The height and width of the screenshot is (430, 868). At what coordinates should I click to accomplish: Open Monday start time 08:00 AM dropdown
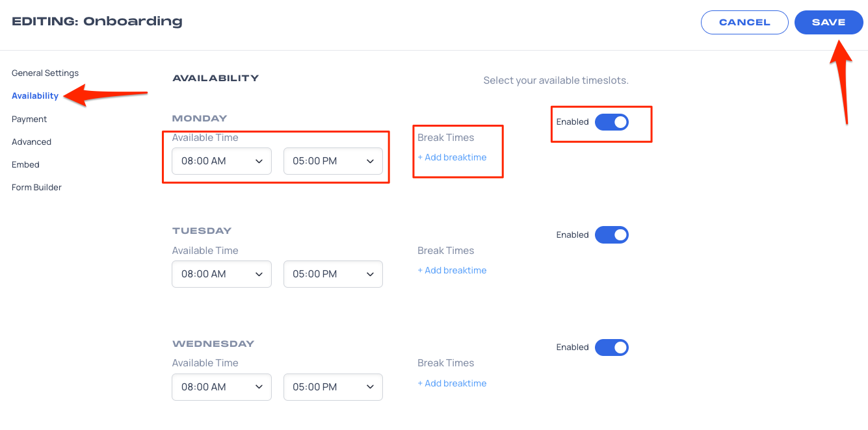[222, 161]
